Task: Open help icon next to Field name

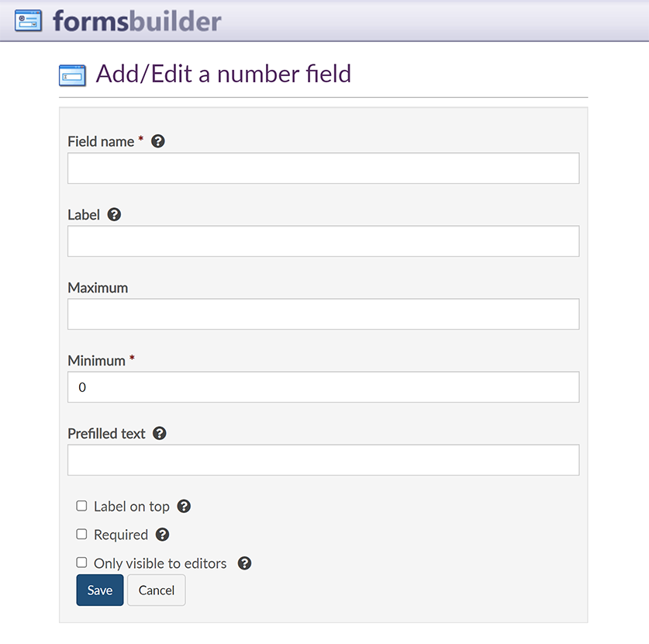Action: [x=158, y=141]
